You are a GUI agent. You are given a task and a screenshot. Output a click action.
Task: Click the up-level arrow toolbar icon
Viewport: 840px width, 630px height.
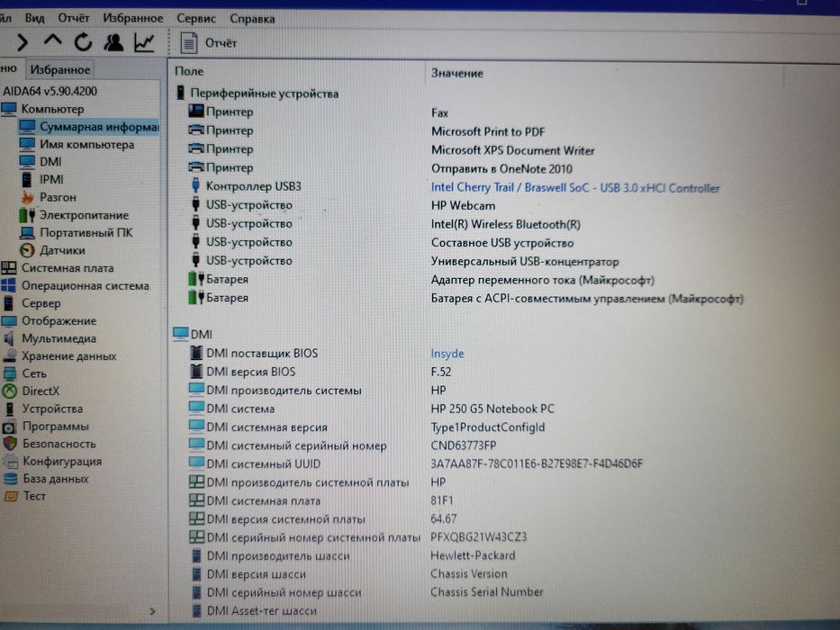pyautogui.click(x=52, y=40)
